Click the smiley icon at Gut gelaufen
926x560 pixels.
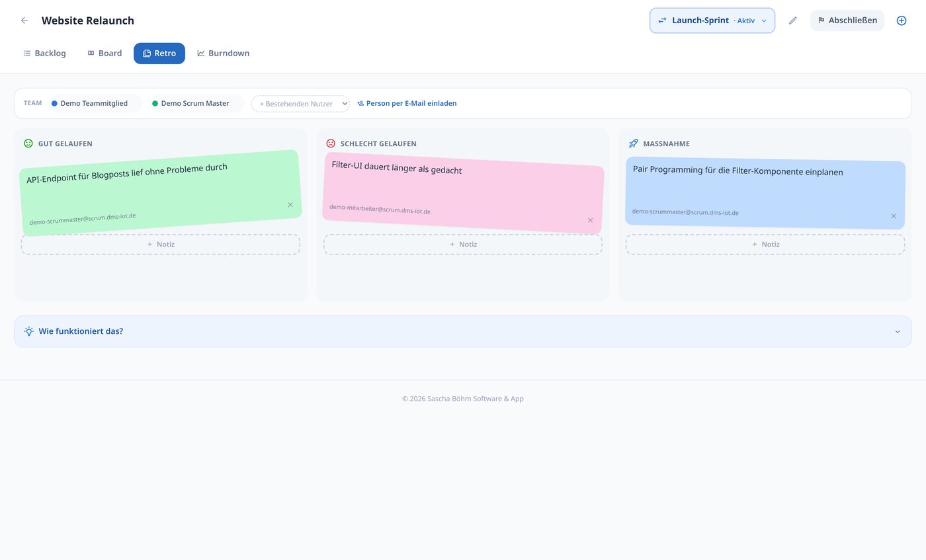pos(28,143)
